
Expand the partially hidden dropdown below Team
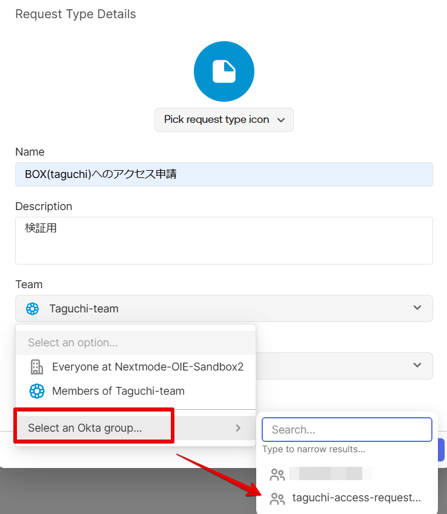coord(417,365)
